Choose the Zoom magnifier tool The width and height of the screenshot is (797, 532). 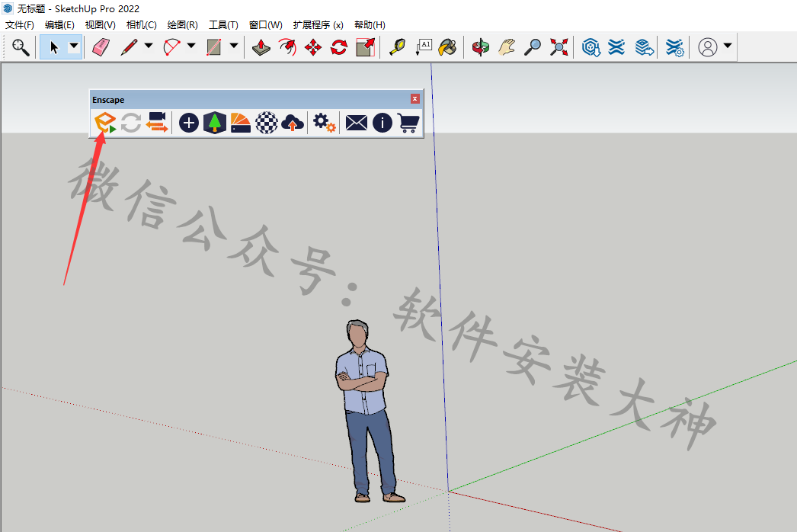[532, 47]
